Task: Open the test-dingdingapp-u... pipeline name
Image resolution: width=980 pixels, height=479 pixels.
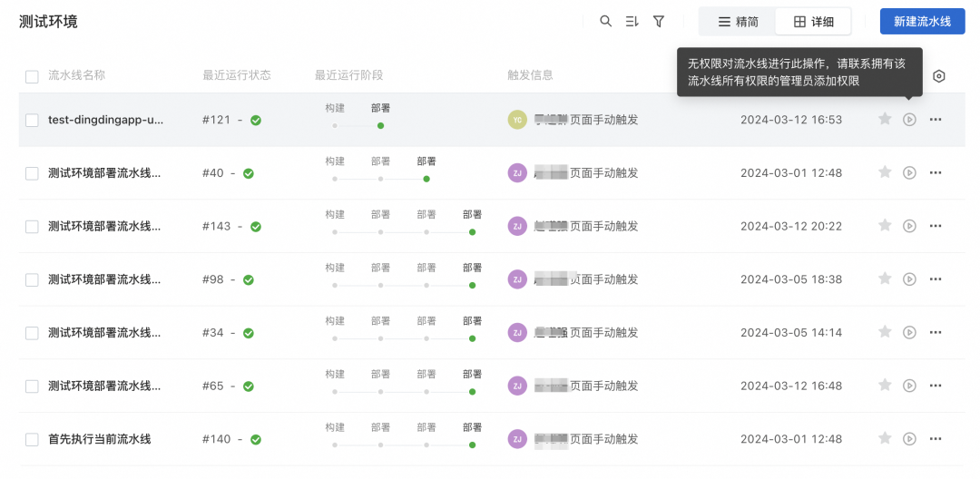Action: point(105,120)
